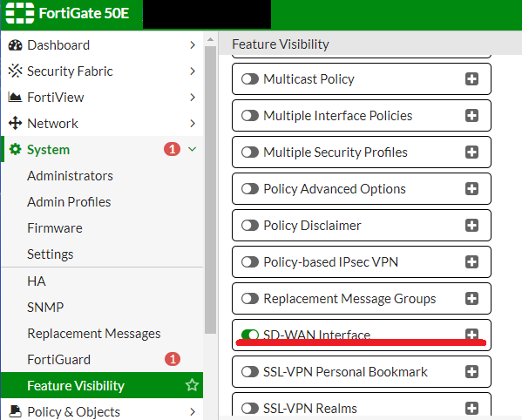
Task: Click the Network arrows icon
Action: click(x=15, y=123)
